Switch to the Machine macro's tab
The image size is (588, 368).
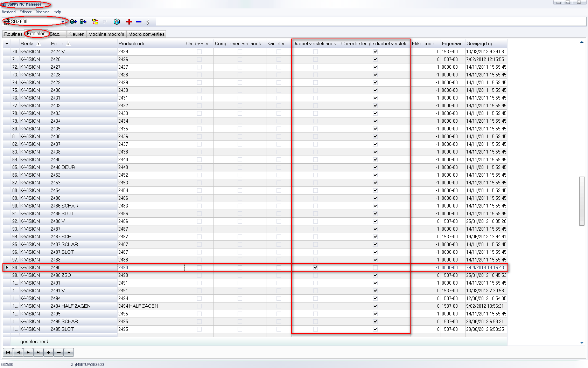tap(106, 34)
